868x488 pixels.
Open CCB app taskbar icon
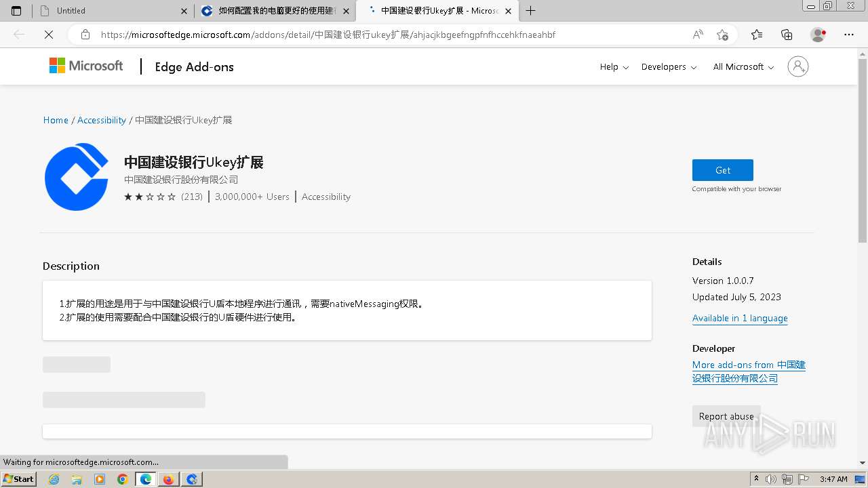[x=192, y=479]
